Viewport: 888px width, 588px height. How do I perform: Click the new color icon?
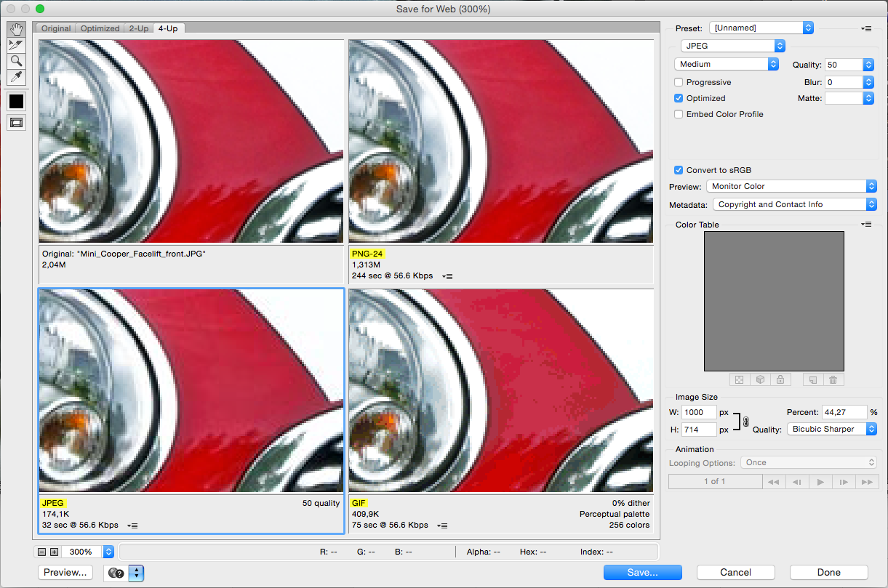pyautogui.click(x=812, y=379)
